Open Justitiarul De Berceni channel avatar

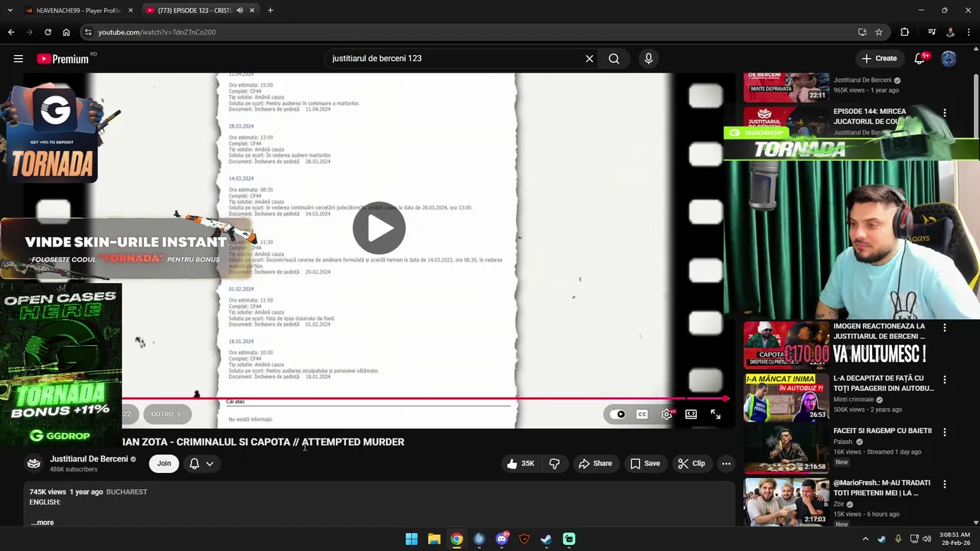(x=34, y=463)
